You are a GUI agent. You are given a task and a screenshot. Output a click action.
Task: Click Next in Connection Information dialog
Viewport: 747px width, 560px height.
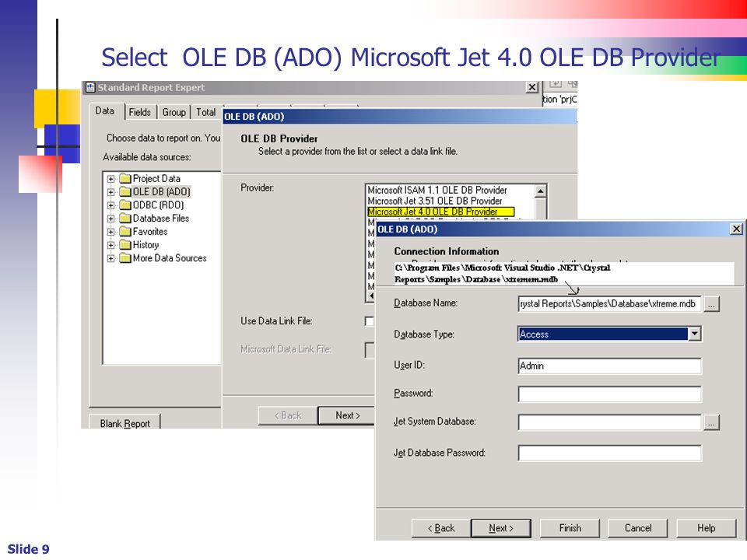pyautogui.click(x=500, y=528)
